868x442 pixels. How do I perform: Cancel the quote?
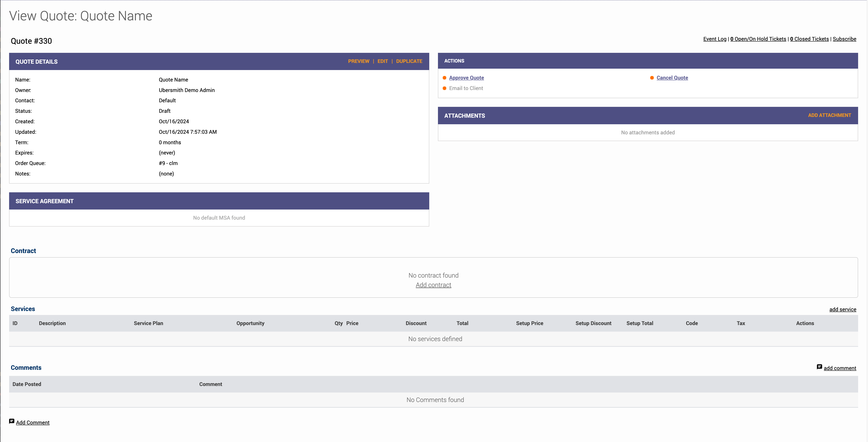[x=672, y=78]
